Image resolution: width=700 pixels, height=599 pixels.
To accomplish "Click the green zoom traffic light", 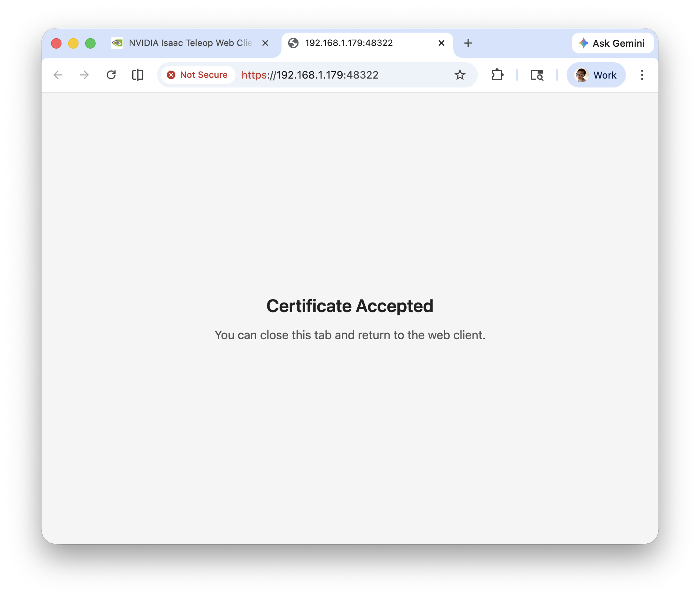I will 90,43.
